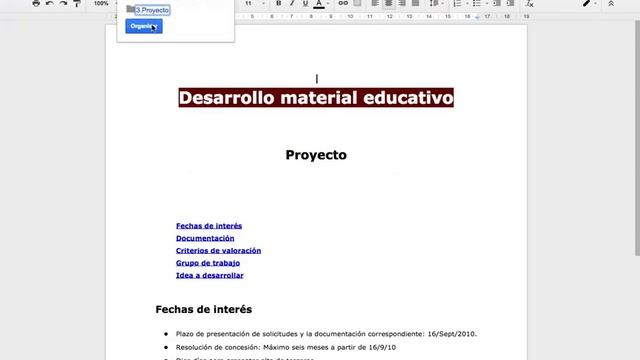Select the Paint format tool
640x360 pixels.
coord(77,3)
